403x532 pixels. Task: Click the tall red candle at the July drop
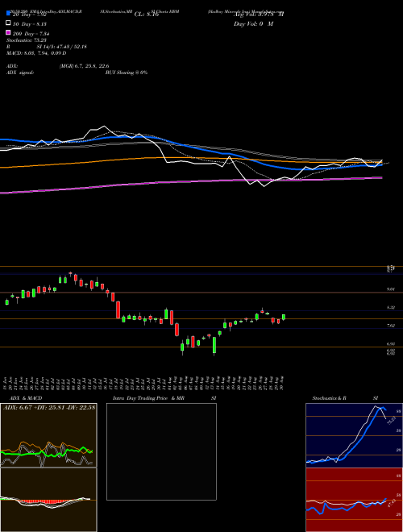[x=118, y=310]
